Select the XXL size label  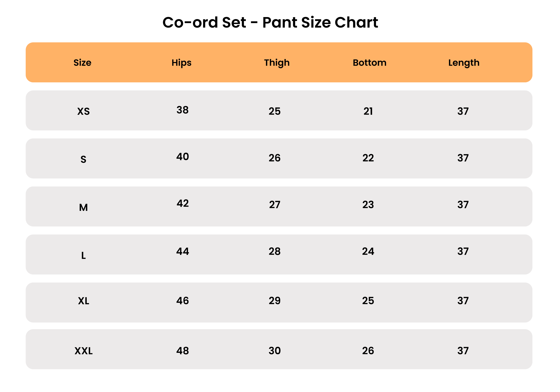(83, 351)
